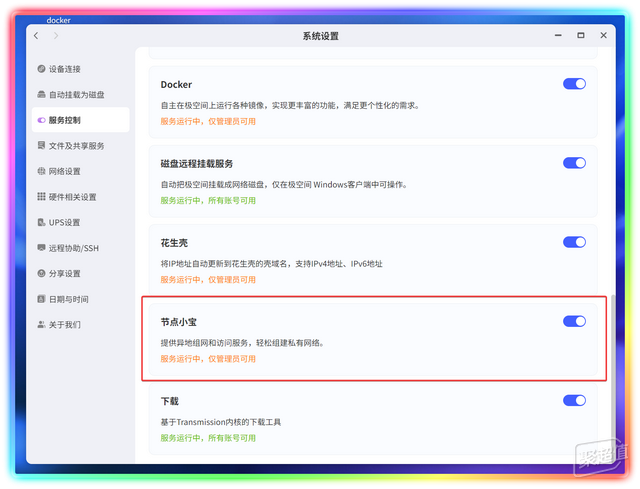Open the 设备连接 settings section
640x489 pixels.
click(x=80, y=69)
